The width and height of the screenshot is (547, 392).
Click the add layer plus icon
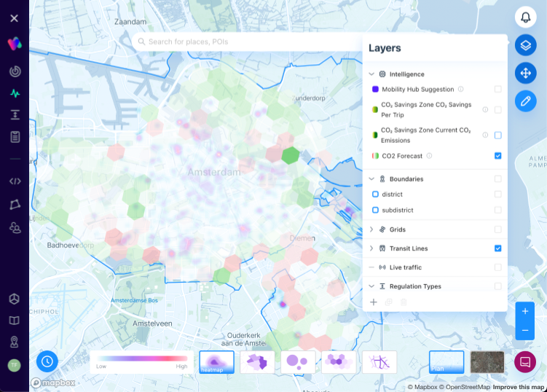[x=374, y=302]
